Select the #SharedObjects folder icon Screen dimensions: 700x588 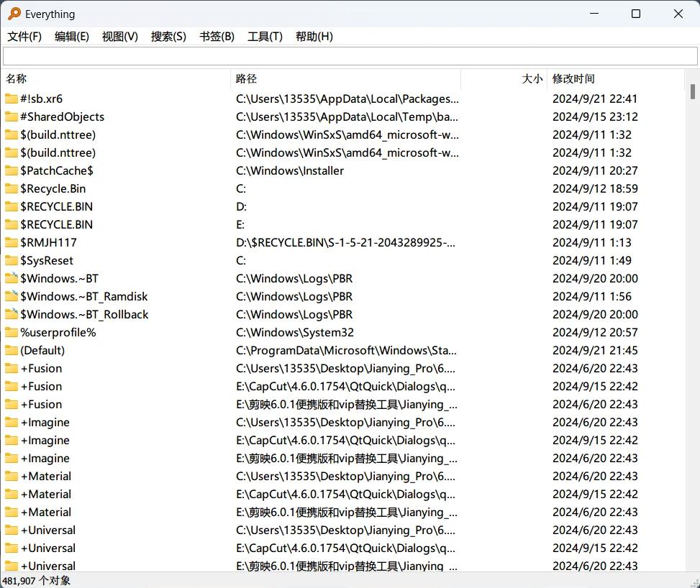pyautogui.click(x=12, y=117)
